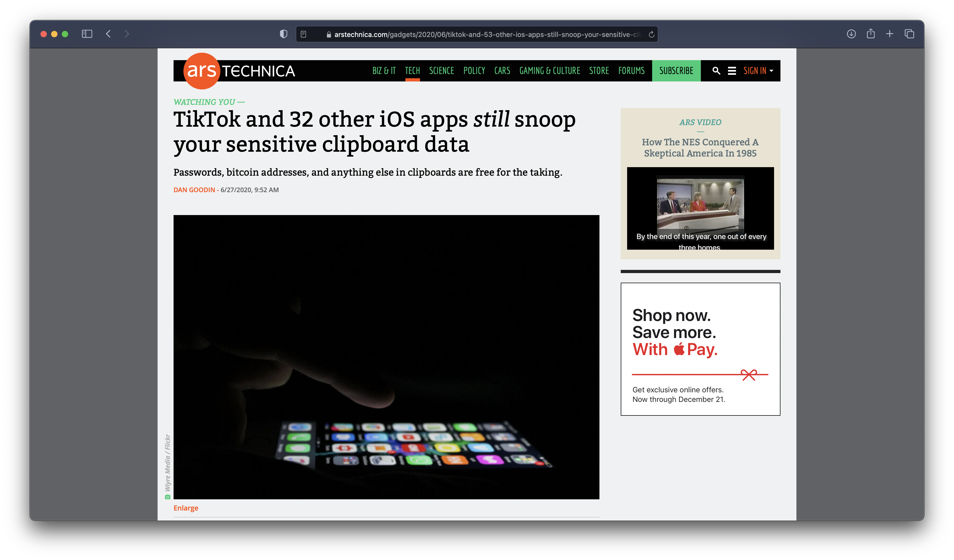Click the article headline about TikTok
Screen dimensions: 954x560
[374, 131]
